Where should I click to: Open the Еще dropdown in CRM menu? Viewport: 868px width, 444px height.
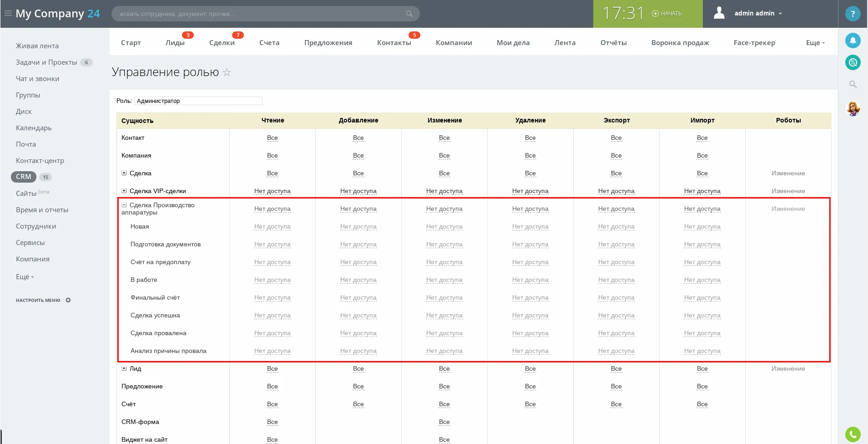coord(815,43)
